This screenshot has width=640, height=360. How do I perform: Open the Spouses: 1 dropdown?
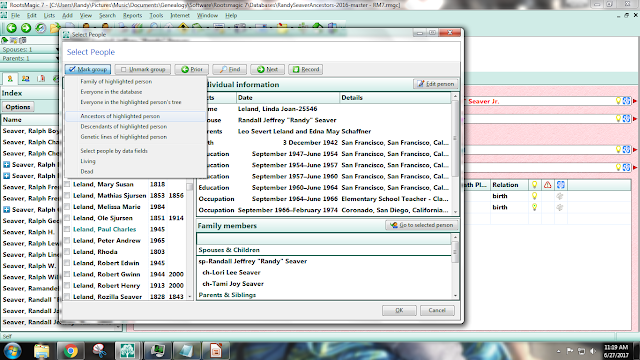[30, 49]
